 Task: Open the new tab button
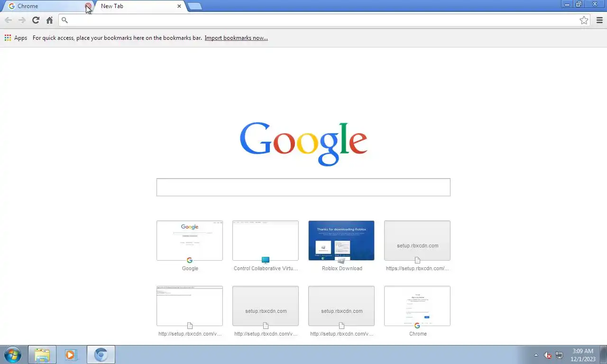click(194, 6)
